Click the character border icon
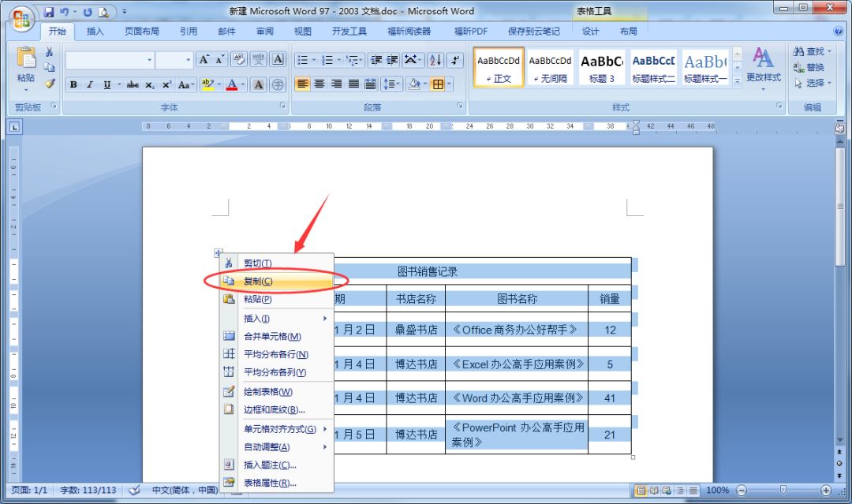Image resolution: width=852 pixels, height=504 pixels. coord(278,59)
